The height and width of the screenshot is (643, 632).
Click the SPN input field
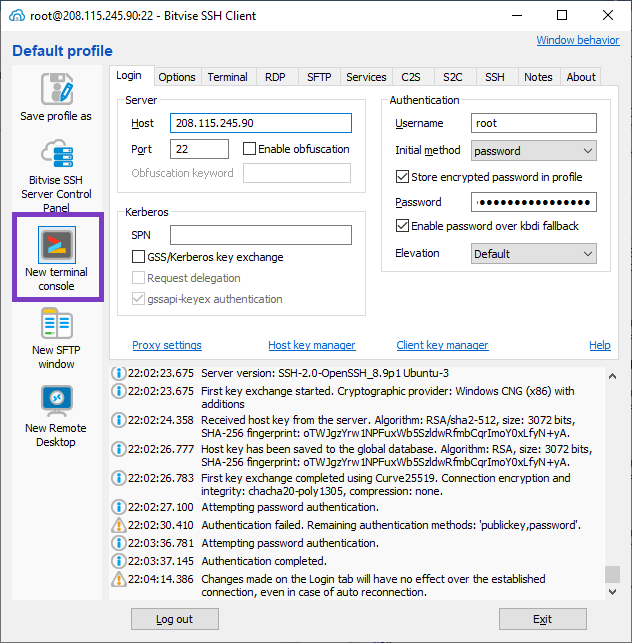tap(261, 235)
